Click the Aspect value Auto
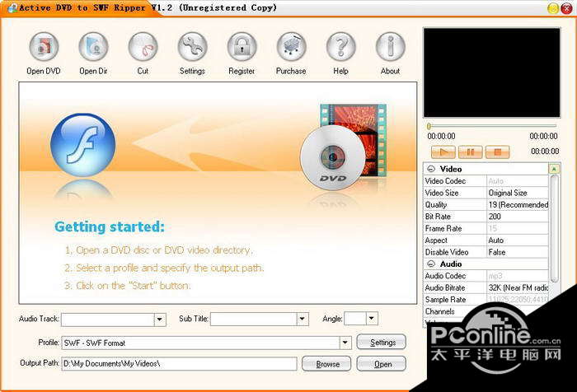Viewport: 577px width, 392px height. (x=518, y=240)
